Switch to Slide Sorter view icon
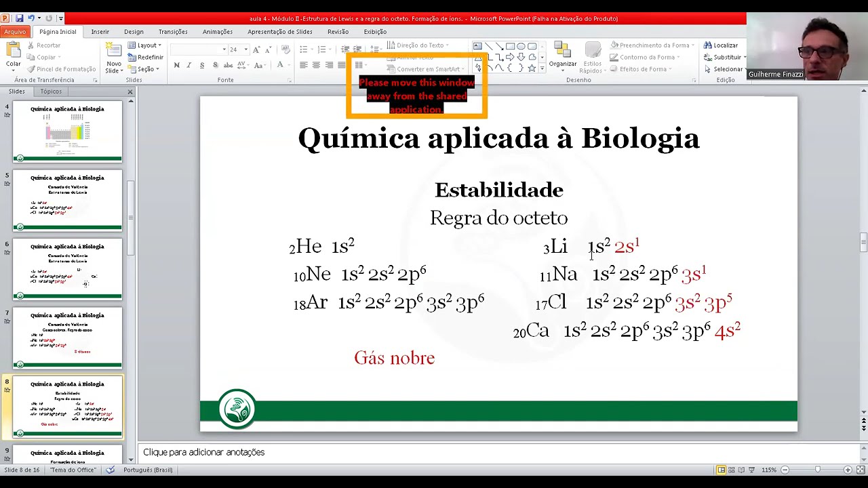 731,470
